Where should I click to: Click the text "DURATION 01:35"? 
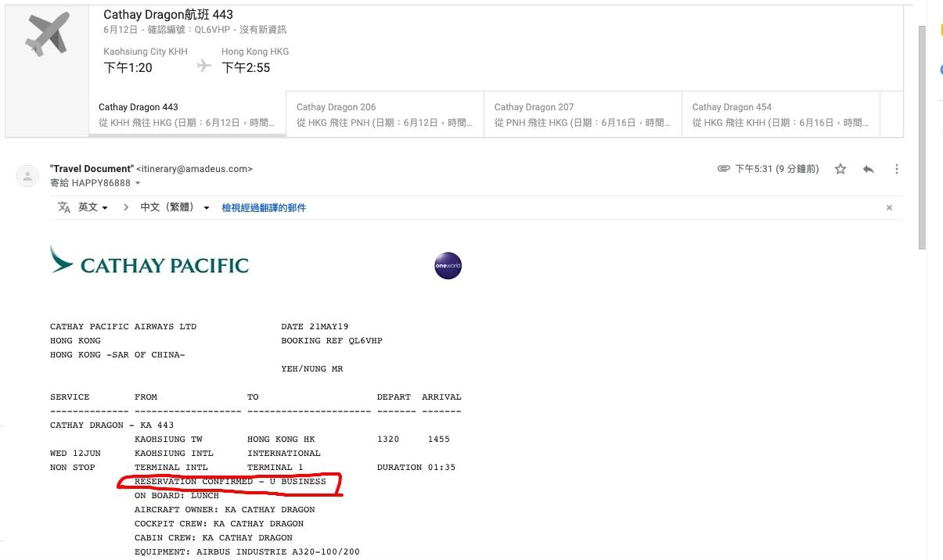(416, 468)
